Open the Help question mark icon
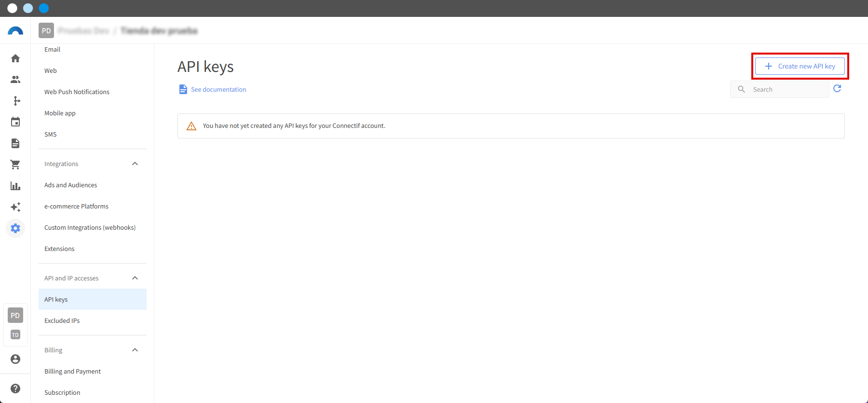The height and width of the screenshot is (403, 868). coord(15,389)
